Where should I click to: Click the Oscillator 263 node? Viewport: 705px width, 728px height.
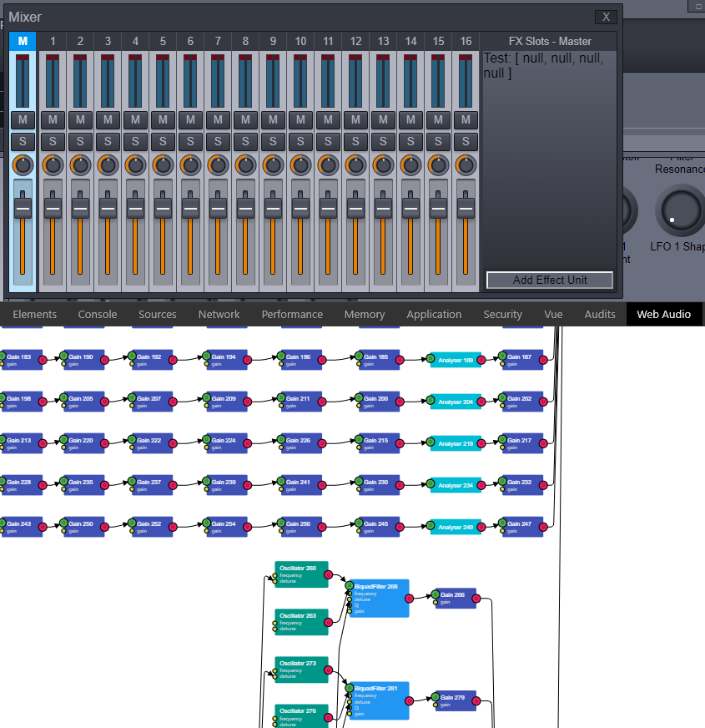click(302, 622)
